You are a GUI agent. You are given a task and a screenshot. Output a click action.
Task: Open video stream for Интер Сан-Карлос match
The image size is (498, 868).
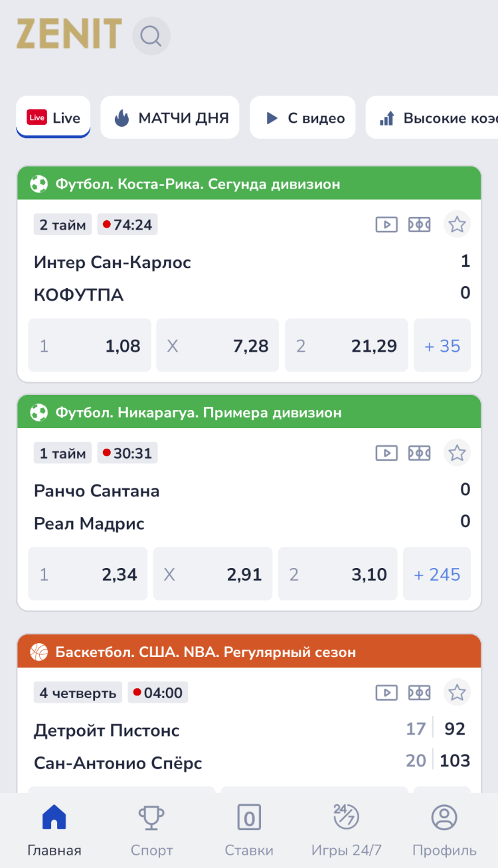click(x=386, y=225)
